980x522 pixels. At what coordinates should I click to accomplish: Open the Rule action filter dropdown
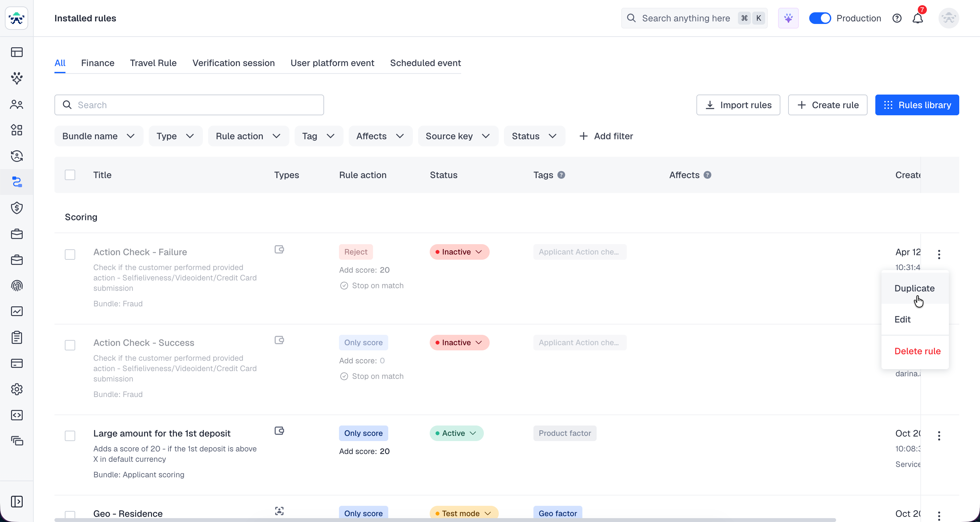click(x=248, y=136)
